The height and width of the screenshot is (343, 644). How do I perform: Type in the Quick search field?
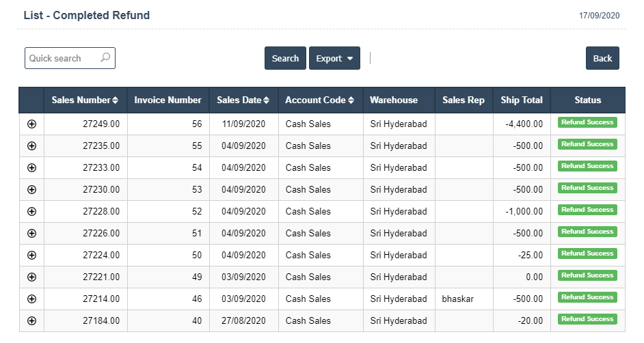pyautogui.click(x=63, y=58)
